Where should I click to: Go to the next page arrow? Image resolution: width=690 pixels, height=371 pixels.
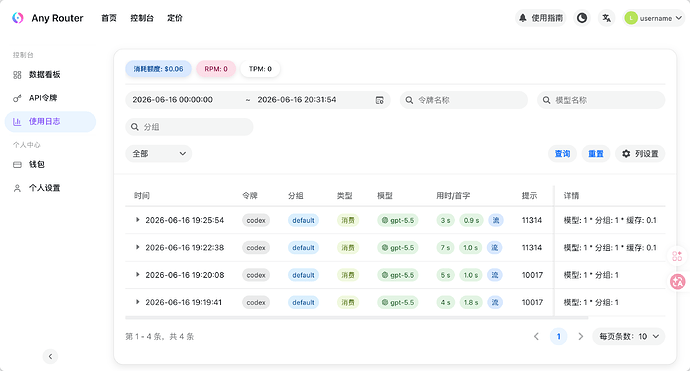click(x=580, y=337)
